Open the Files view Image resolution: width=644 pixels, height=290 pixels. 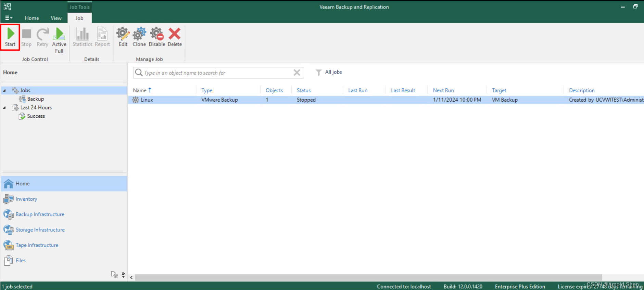pyautogui.click(x=64, y=261)
